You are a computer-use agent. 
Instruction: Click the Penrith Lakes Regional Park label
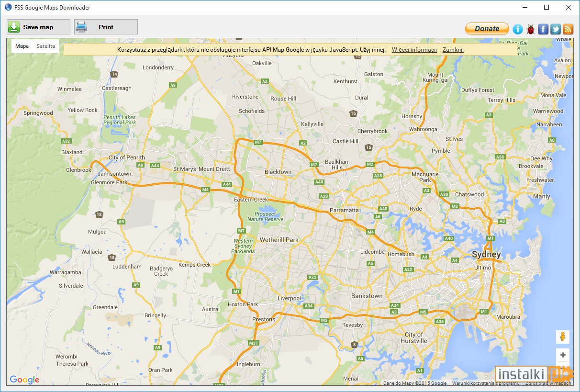(120, 120)
